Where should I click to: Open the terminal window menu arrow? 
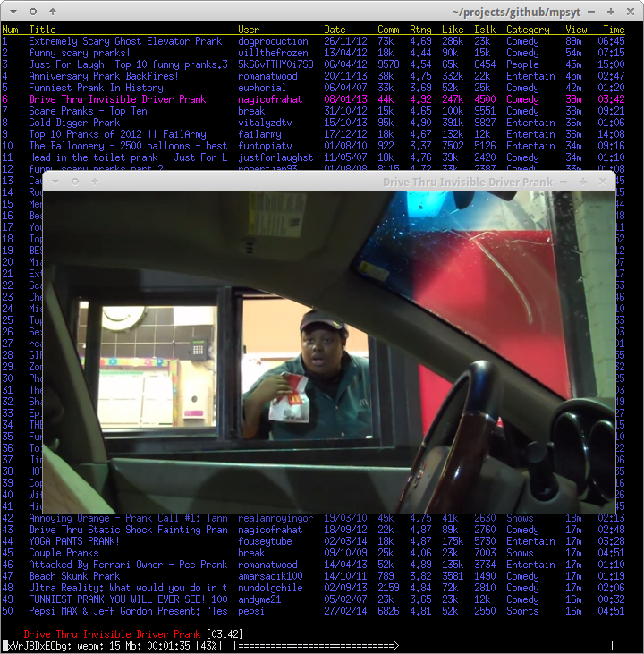[13, 12]
